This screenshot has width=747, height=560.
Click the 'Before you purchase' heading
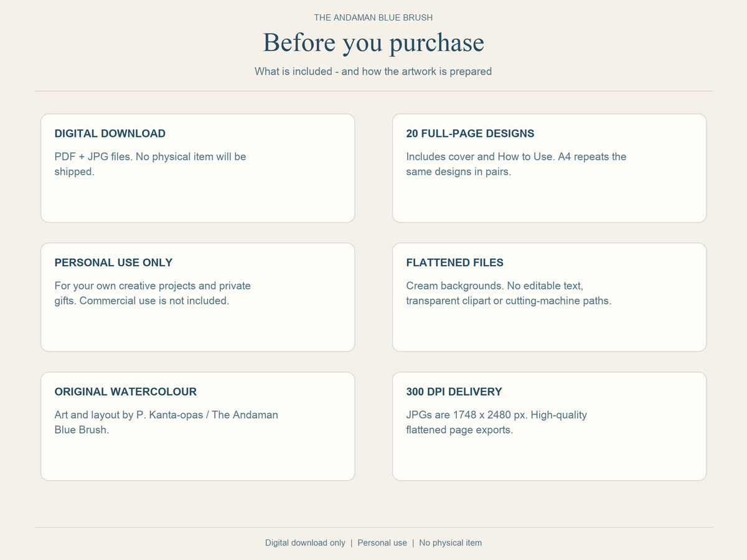click(374, 42)
